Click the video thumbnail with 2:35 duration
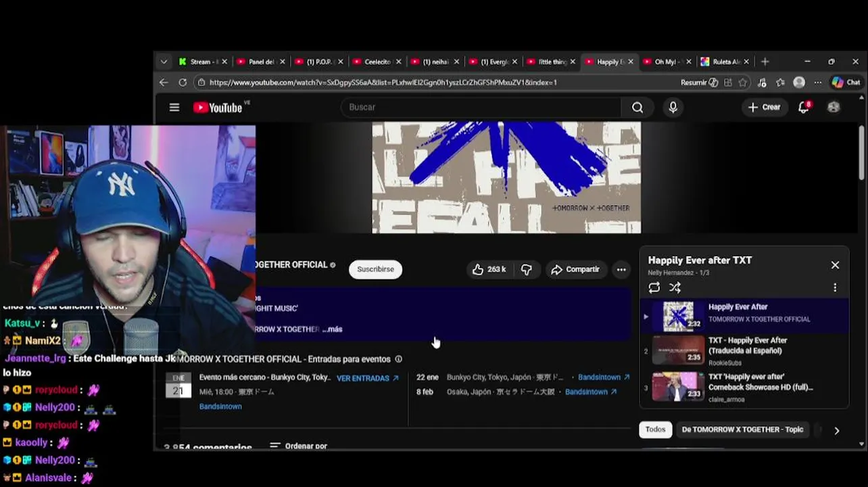Viewport: 868px width, 487px height. coord(678,350)
